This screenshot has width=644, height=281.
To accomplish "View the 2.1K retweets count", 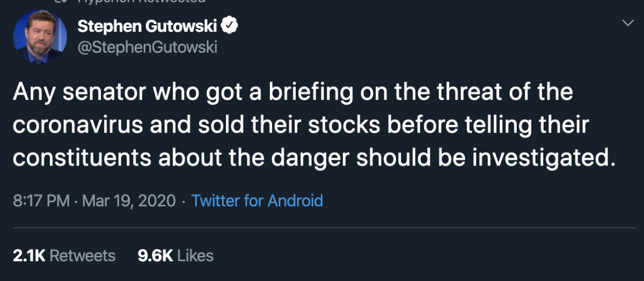I will click(28, 256).
